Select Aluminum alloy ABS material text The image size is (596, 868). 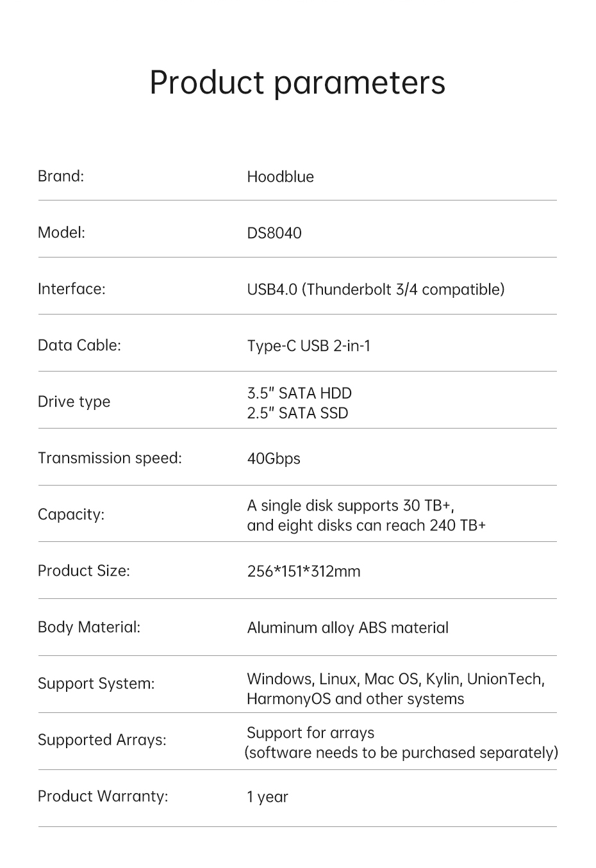point(348,628)
